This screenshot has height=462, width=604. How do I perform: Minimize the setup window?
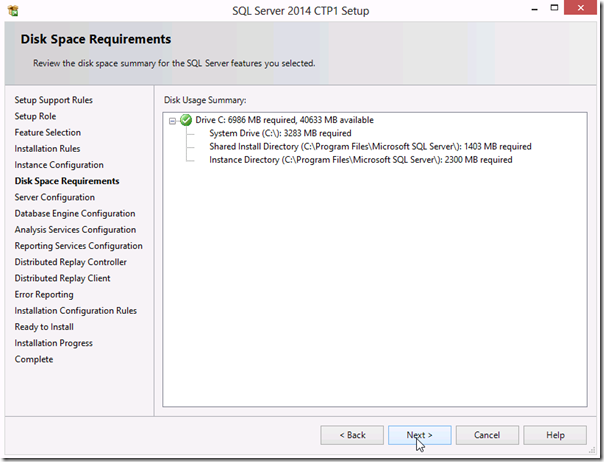(x=534, y=8)
